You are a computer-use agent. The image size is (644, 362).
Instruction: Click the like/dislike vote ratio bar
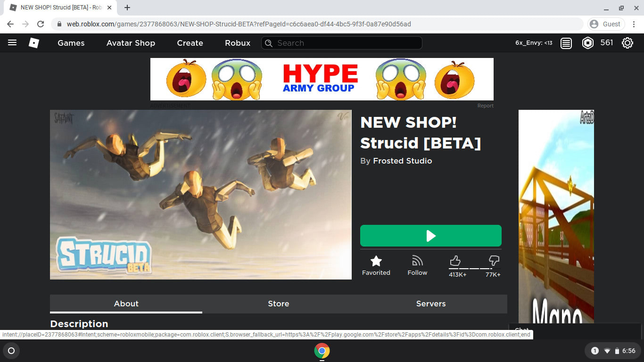point(475,269)
